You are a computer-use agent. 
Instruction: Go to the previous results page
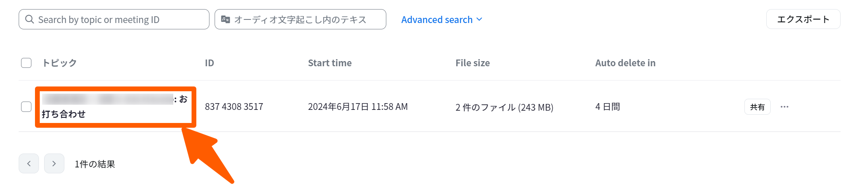pos(29,163)
